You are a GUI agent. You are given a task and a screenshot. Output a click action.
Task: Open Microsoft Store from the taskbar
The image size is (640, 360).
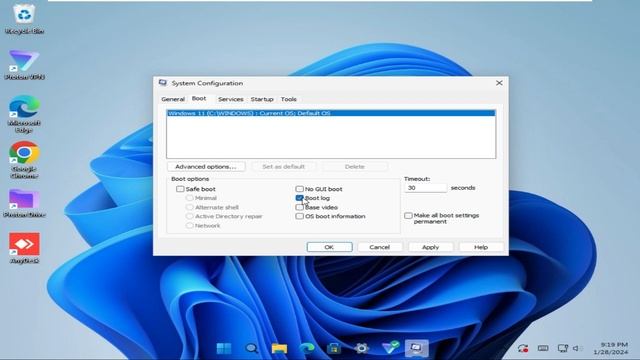334,348
